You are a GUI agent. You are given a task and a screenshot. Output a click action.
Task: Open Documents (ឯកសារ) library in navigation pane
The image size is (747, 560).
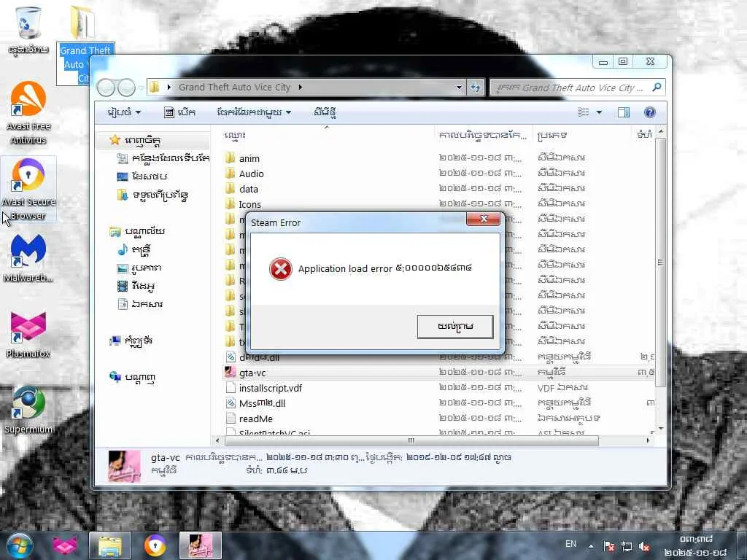[x=140, y=304]
